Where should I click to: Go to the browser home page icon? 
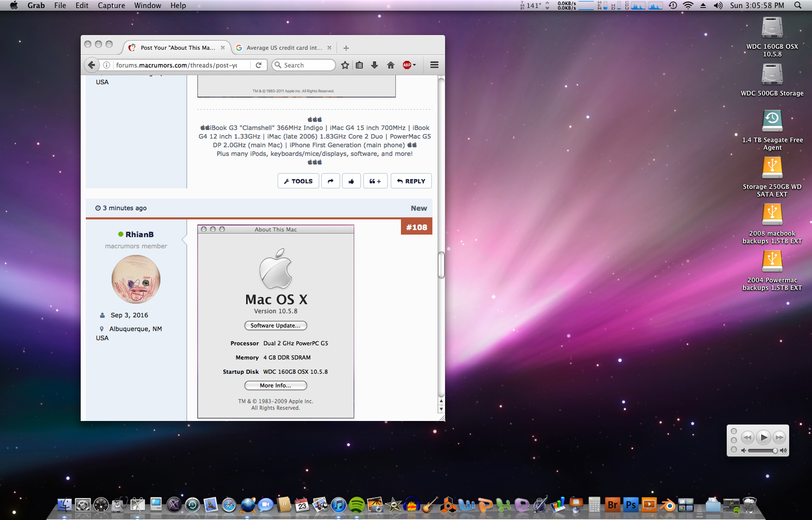pos(390,65)
